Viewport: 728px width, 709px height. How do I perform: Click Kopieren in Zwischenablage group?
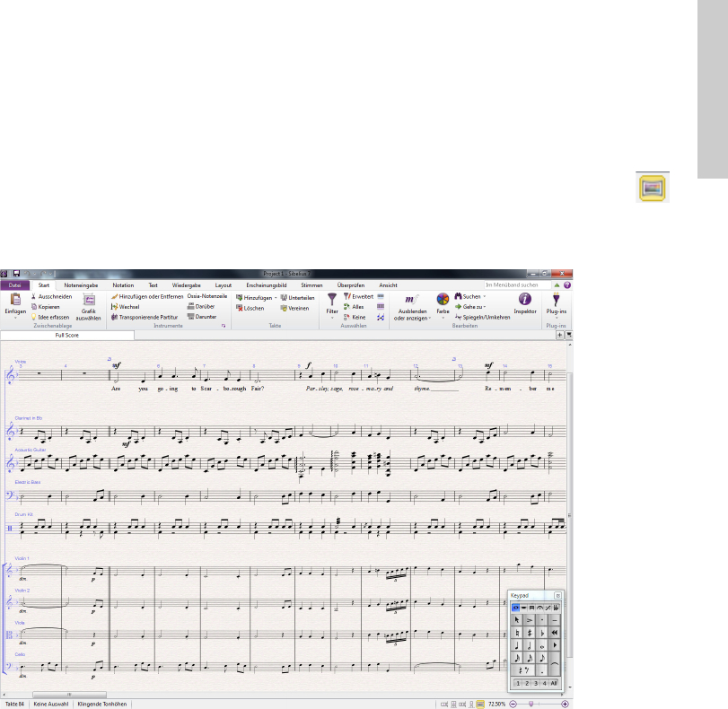pos(46,307)
